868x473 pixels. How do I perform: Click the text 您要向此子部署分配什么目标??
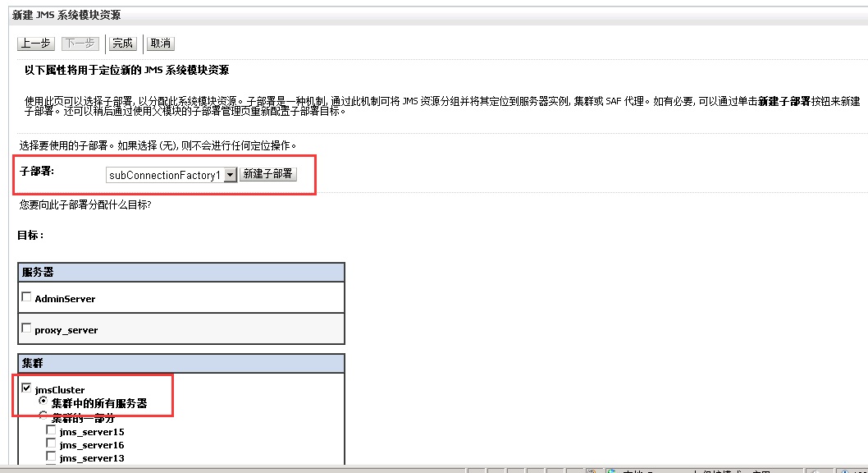[85, 205]
